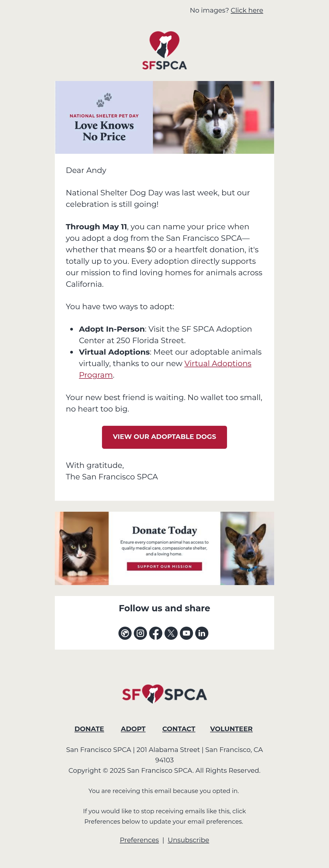
Task: Click the SF SPCA footer logo
Action: pyautogui.click(x=164, y=694)
